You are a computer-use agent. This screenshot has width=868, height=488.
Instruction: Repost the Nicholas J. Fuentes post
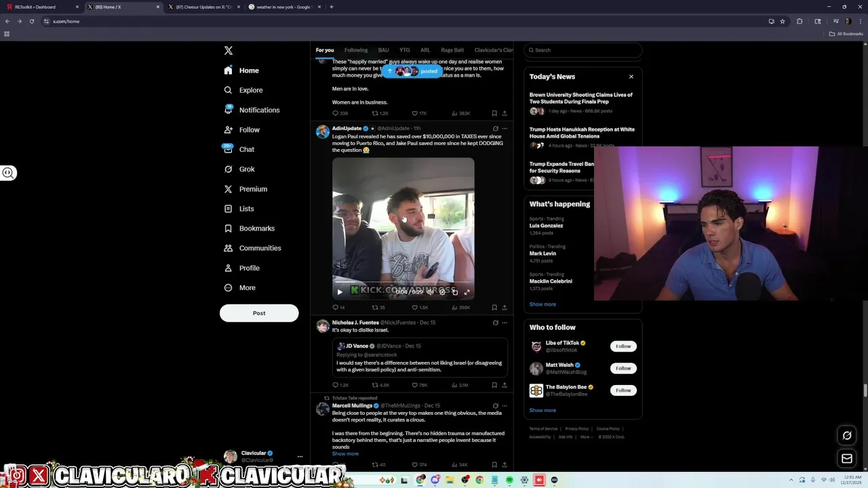click(380, 385)
